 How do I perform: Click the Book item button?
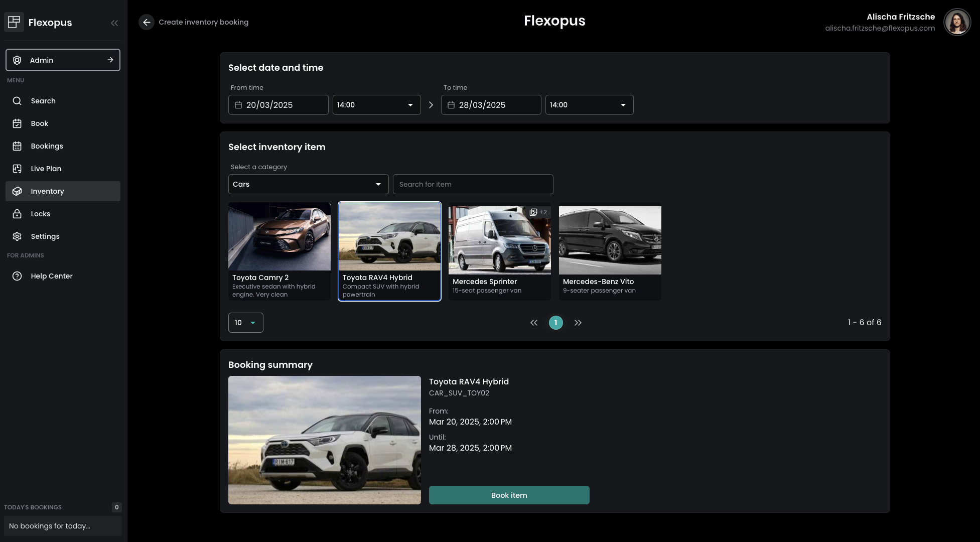(x=509, y=495)
